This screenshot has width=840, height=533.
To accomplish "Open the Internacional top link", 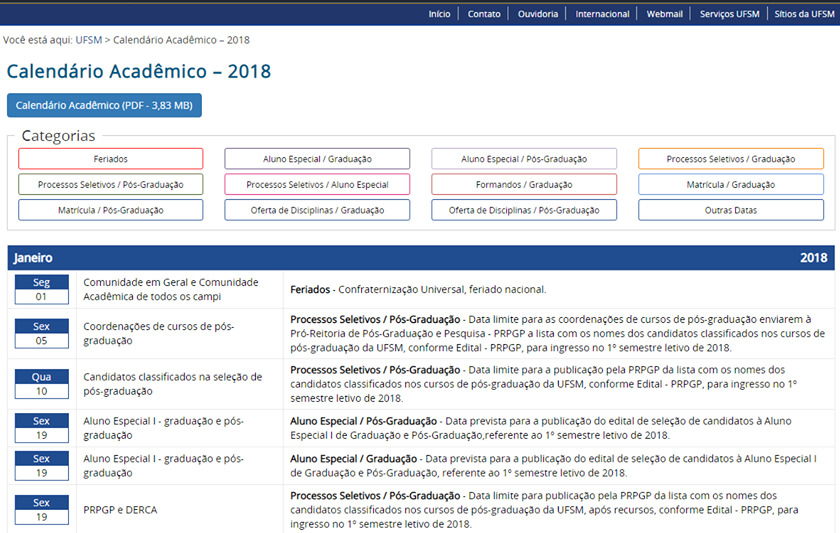I will [x=603, y=14].
